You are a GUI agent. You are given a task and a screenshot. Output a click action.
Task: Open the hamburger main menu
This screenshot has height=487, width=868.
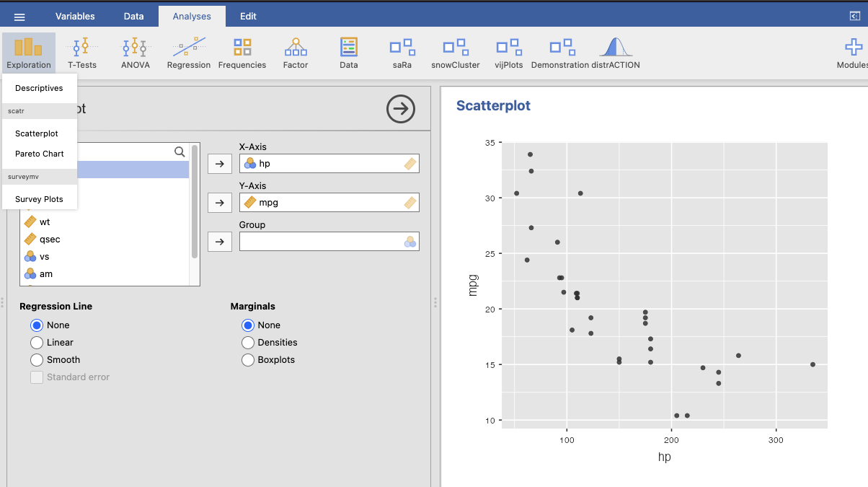click(19, 17)
